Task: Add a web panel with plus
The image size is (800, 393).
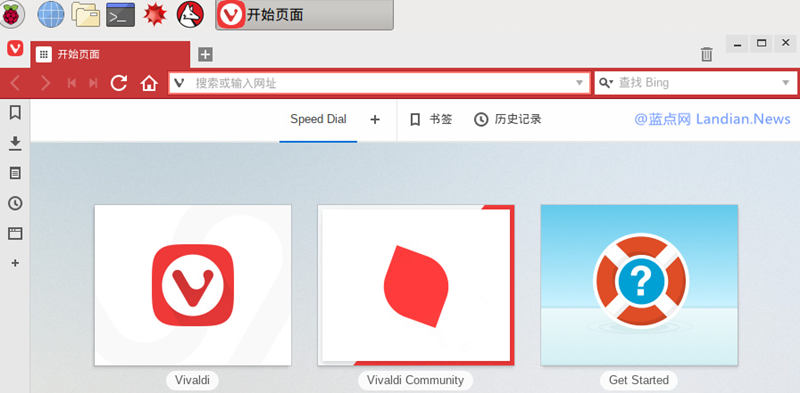Action: coord(15,263)
